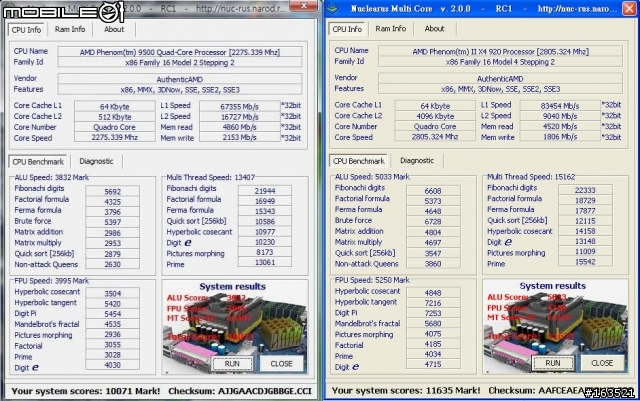Image resolution: width=640 pixels, height=401 pixels.
Task: Click the Multi Thread Prime value 15542
Action: tap(585, 261)
